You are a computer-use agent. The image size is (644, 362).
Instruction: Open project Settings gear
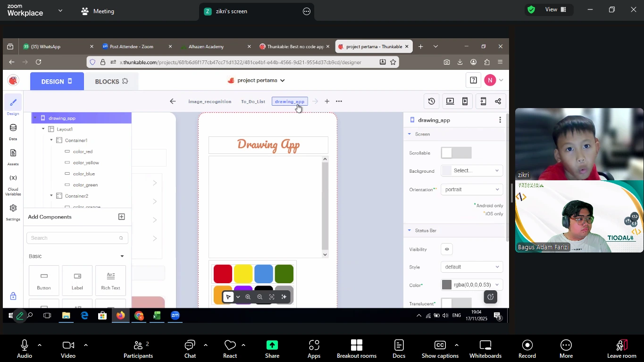(x=13, y=212)
